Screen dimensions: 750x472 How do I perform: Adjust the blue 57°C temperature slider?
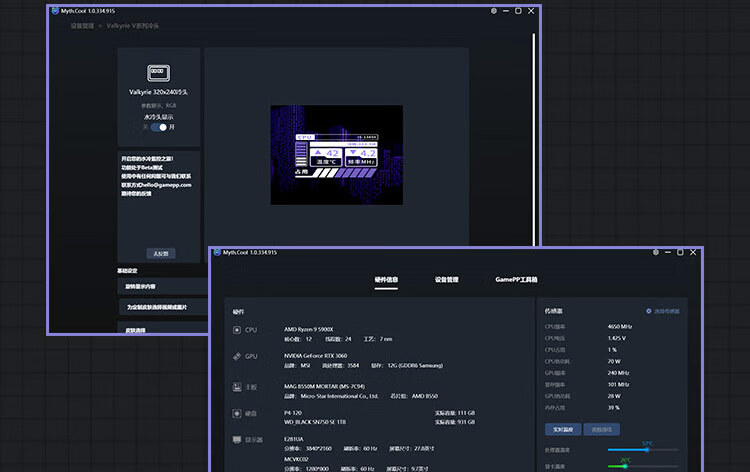pyautogui.click(x=647, y=450)
